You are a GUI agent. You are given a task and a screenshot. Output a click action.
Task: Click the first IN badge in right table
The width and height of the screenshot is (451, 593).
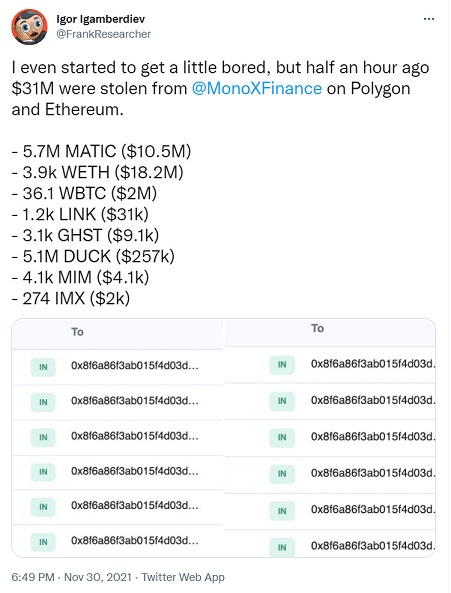tap(282, 365)
